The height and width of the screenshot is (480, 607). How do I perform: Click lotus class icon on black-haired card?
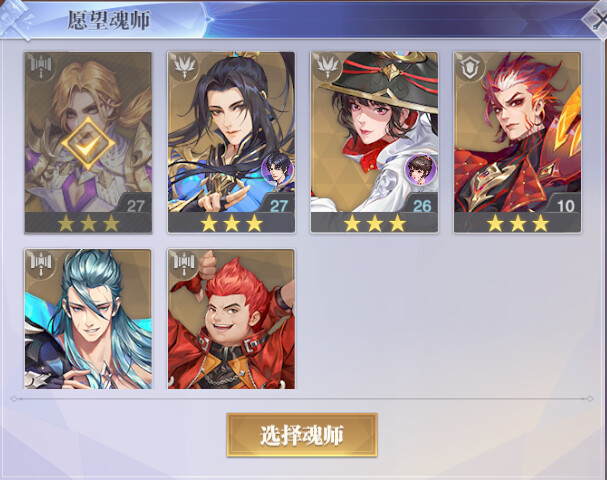tap(184, 67)
